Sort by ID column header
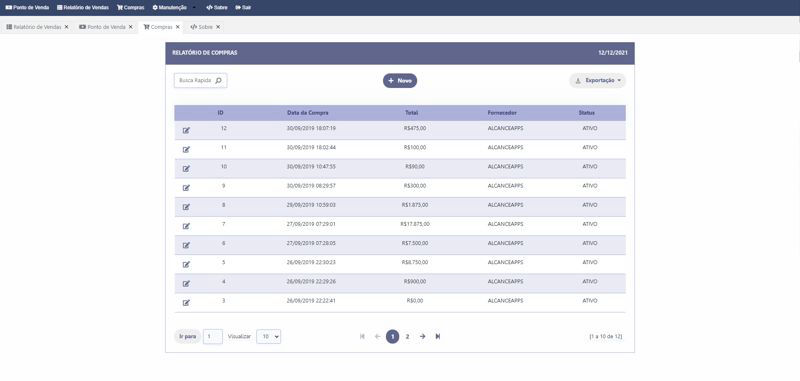Viewport: 800px width, 381px height. [220, 113]
